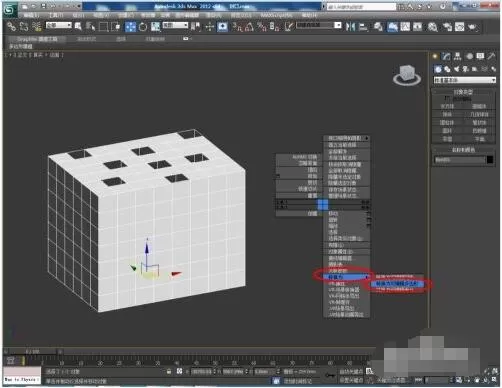Toggle the 3D Snaps button
The image size is (502, 388).
coord(237,27)
